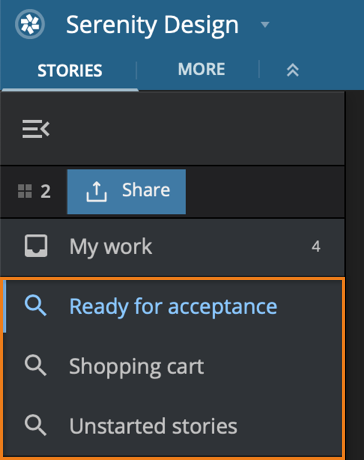
Task: Click the My work inbox icon
Action: 36,246
